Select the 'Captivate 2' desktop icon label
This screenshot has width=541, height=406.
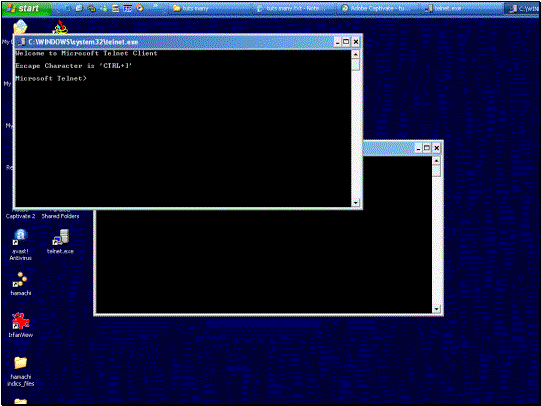(x=21, y=216)
